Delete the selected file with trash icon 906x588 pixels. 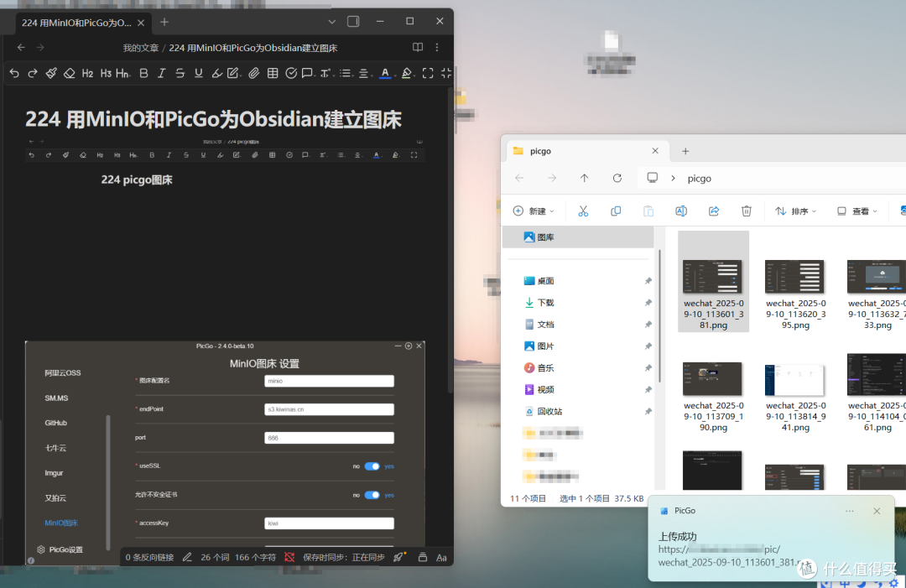point(747,211)
